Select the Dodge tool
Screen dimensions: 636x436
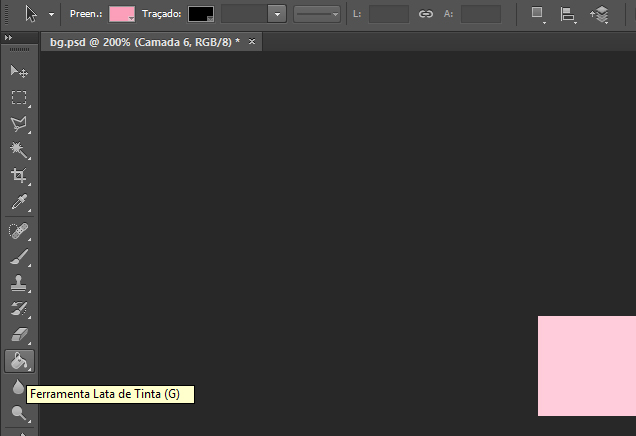[19, 413]
